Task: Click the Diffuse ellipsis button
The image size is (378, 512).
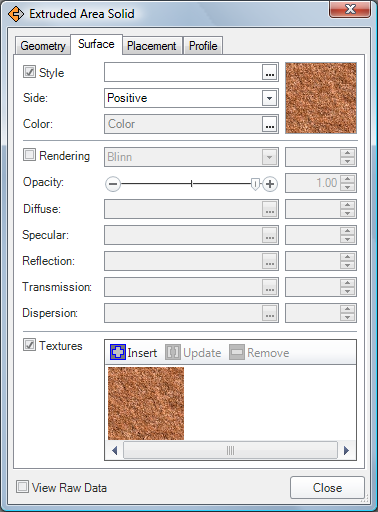Action: (x=270, y=209)
